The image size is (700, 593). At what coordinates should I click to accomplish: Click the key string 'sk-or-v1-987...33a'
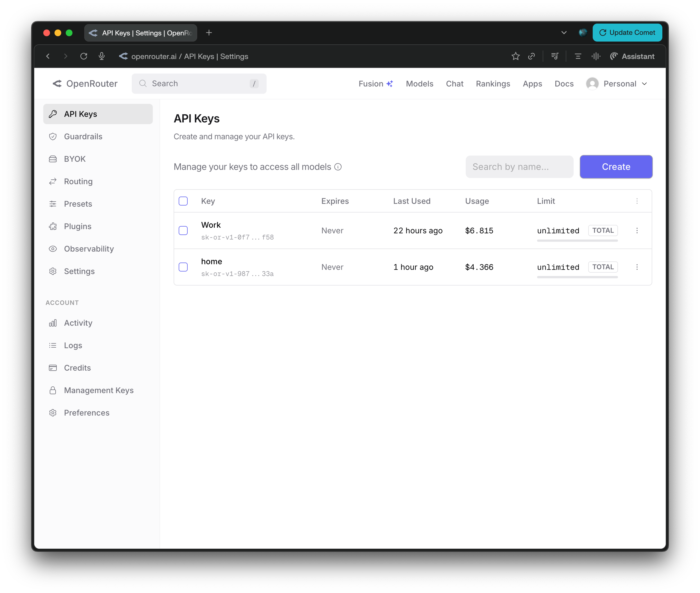[x=237, y=274]
